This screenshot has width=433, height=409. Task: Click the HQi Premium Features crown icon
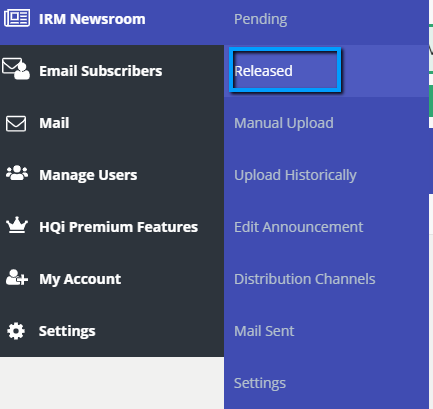[x=17, y=225]
